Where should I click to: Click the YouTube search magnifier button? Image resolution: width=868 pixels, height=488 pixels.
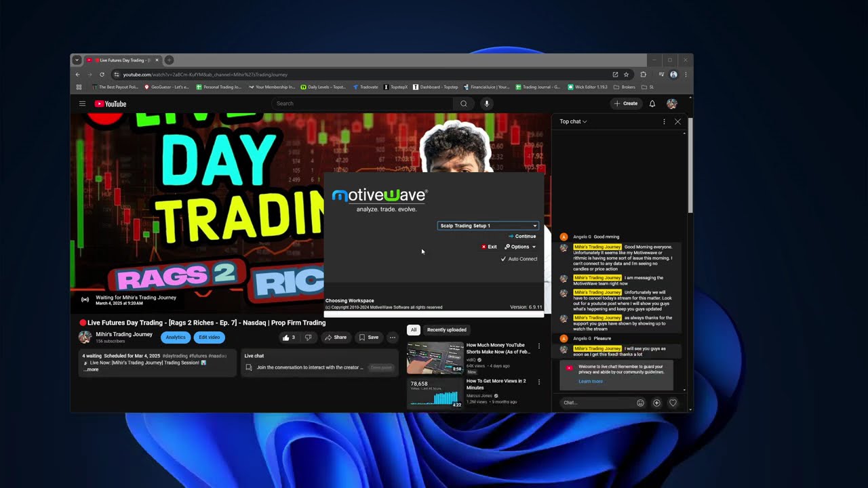464,104
